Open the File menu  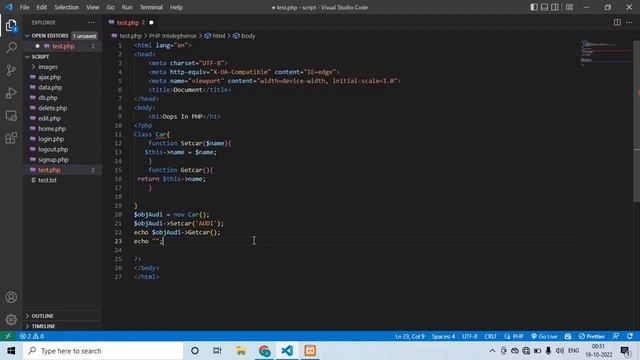[x=24, y=7]
